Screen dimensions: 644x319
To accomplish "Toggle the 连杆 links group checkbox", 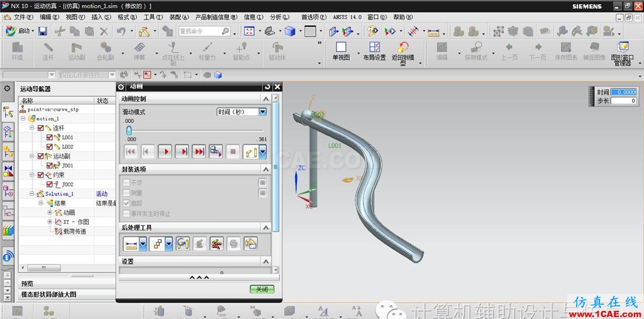I will (x=40, y=128).
